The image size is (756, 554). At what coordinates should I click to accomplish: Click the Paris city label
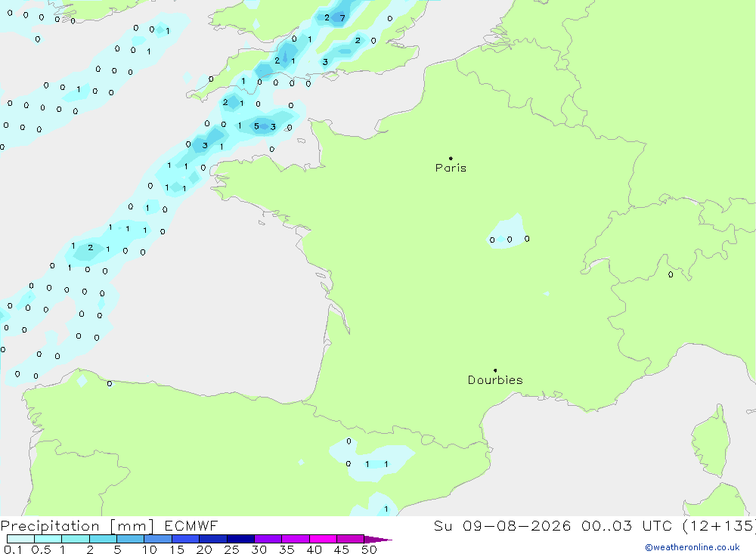451,168
